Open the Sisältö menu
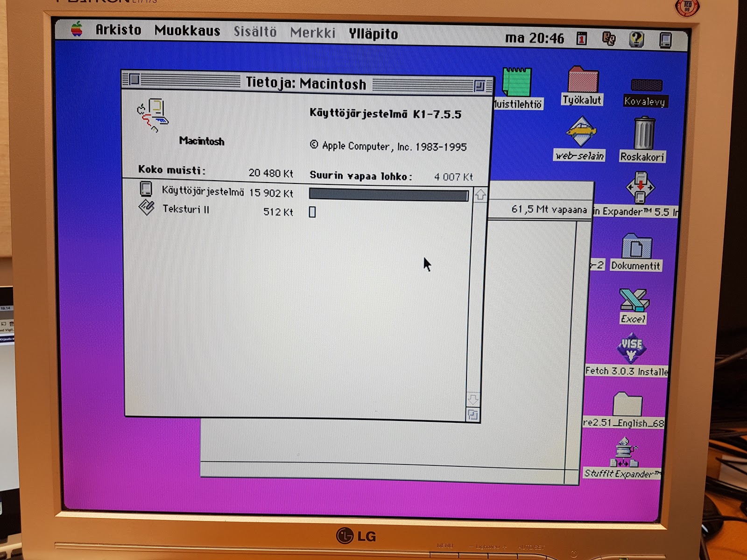747x560 pixels. [255, 32]
